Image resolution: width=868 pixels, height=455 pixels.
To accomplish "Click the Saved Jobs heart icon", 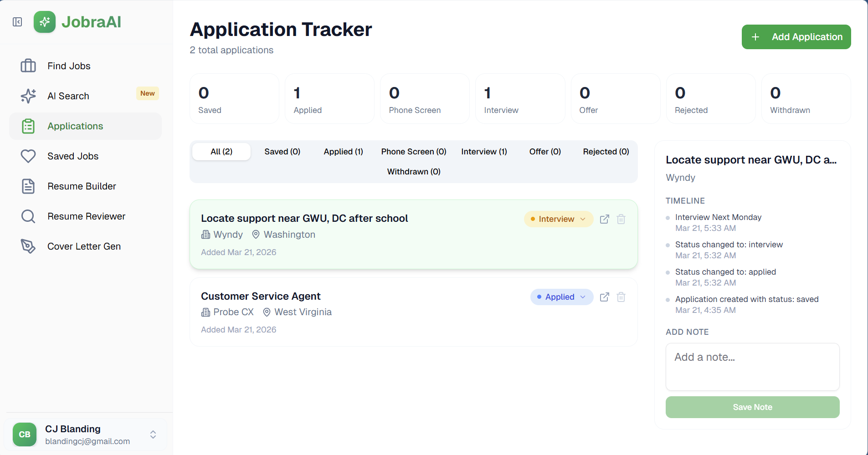I will (28, 156).
